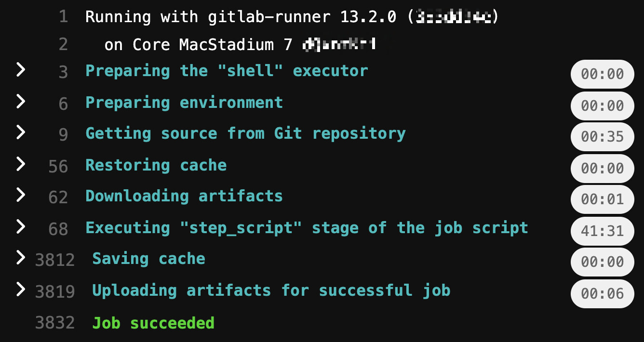The image size is (644, 342).
Task: Expand the "Getting source from Git repository" section
Action: [x=21, y=133]
